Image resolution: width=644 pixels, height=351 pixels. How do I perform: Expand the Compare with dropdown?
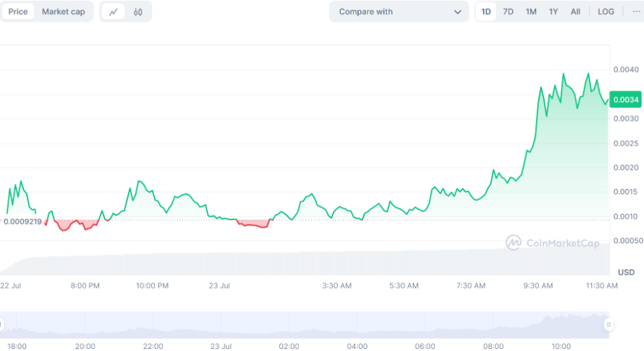[399, 12]
